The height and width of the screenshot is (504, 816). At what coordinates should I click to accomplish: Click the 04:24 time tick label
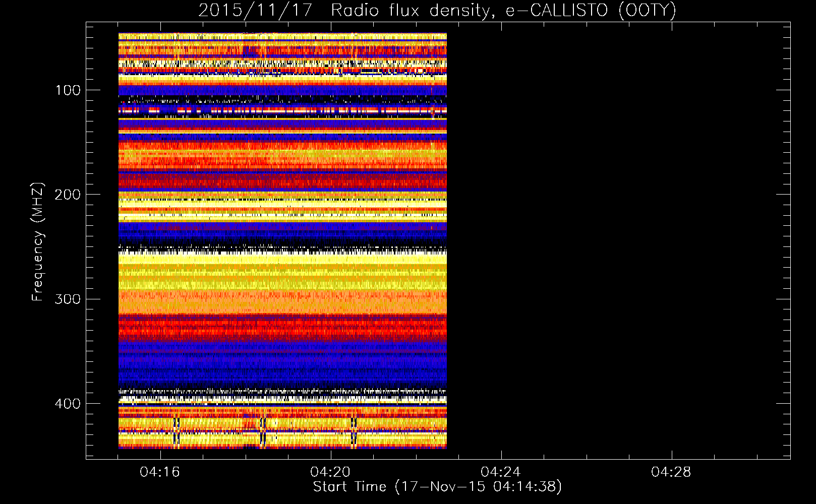click(501, 472)
